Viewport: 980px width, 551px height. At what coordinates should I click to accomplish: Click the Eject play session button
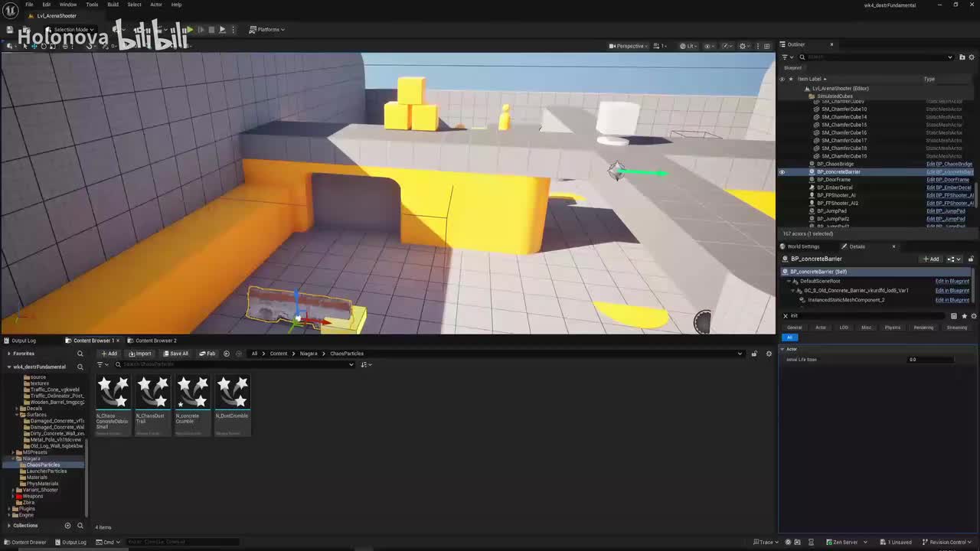222,29
